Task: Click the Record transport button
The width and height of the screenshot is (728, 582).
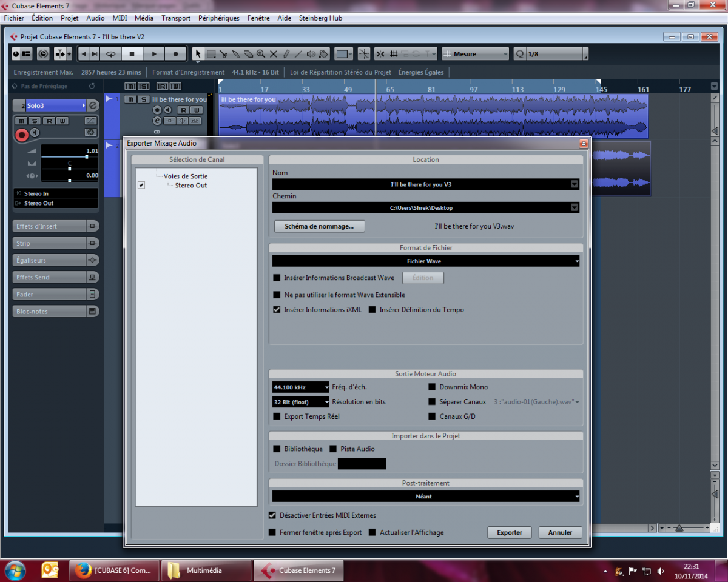Action: (x=176, y=54)
